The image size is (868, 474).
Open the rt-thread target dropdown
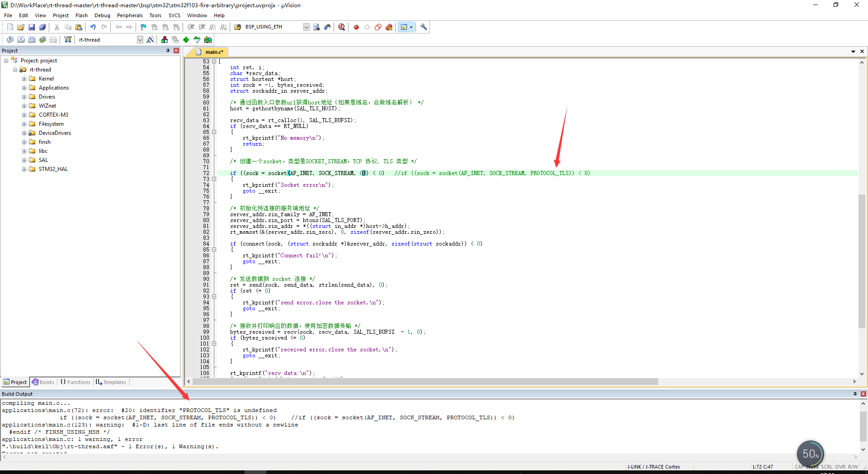tap(140, 39)
